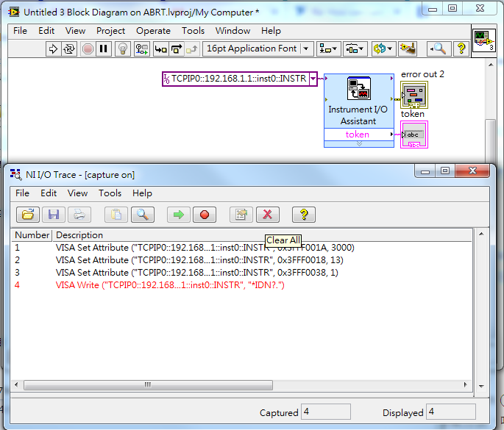Start capture with green arrow
Screen dimensions: 504x430
coord(179,215)
